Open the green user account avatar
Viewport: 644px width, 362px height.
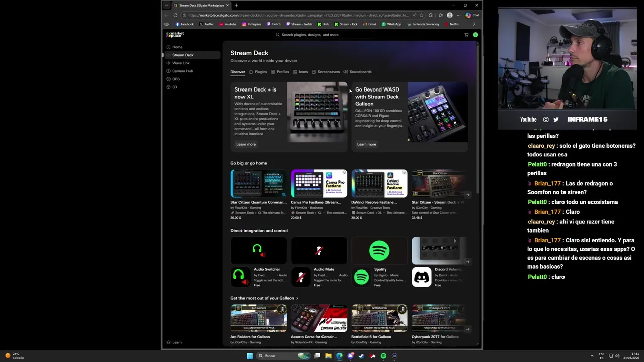point(475,35)
